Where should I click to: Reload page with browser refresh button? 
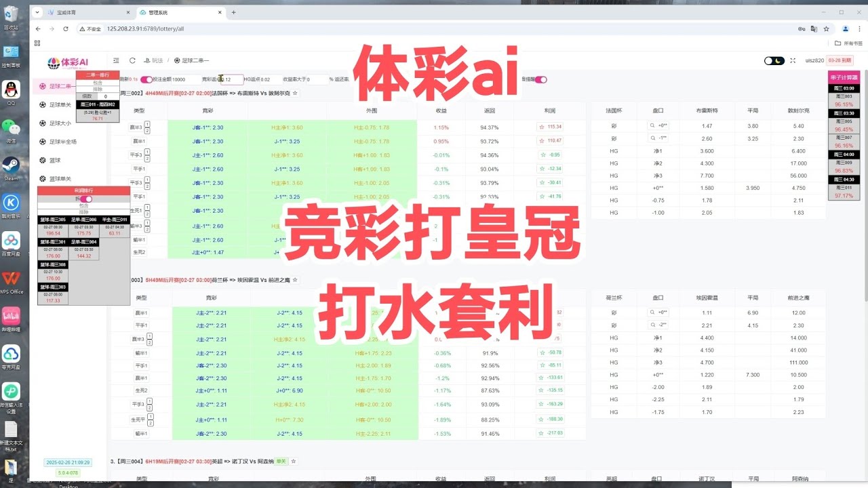tap(66, 29)
